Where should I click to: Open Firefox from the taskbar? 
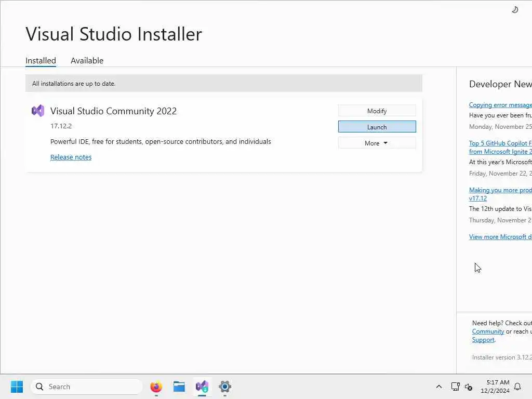click(156, 387)
